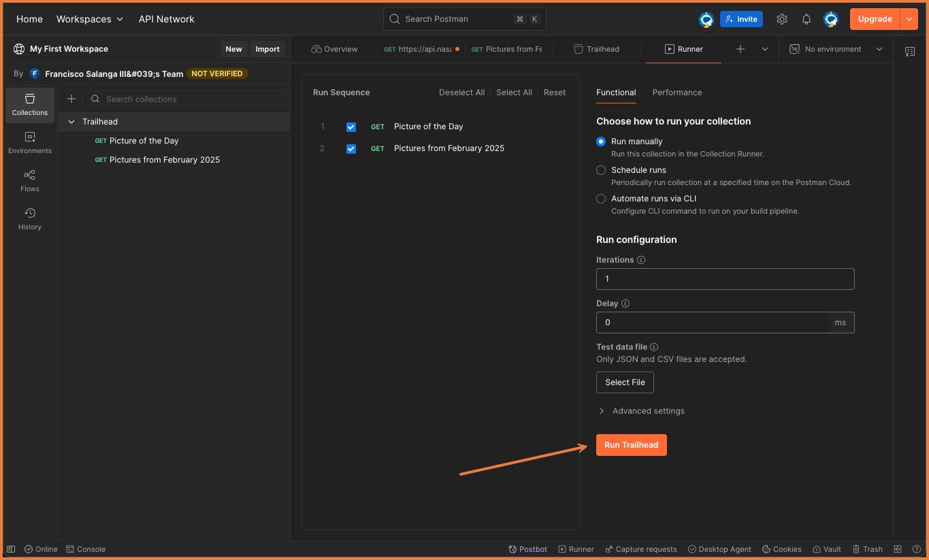Go to Home in top navigation
Viewport: 929px width, 560px height.
click(29, 19)
